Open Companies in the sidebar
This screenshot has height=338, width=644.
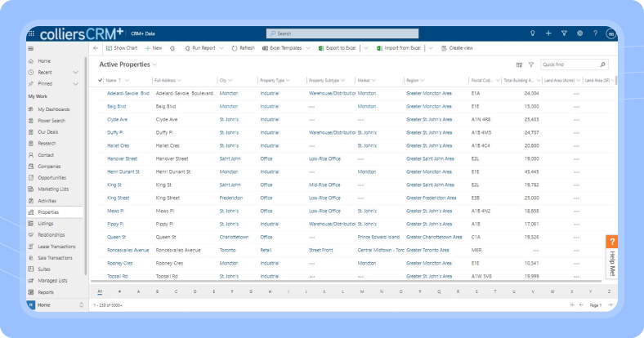coord(49,167)
